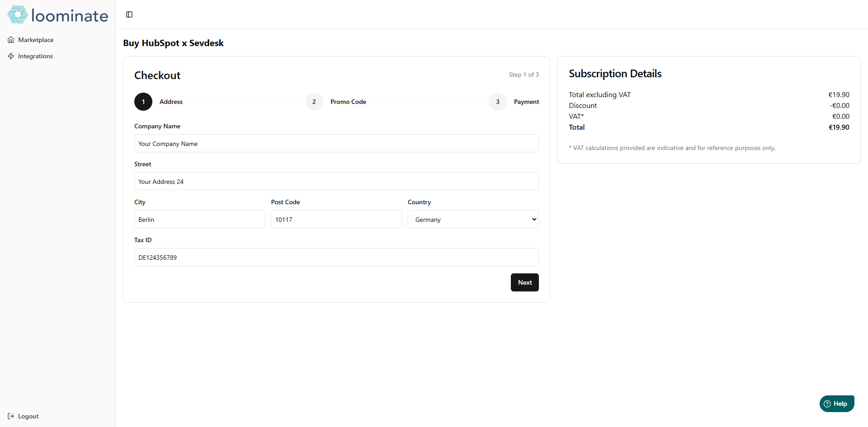Click the Marketplace home icon
The image size is (868, 427).
click(11, 40)
